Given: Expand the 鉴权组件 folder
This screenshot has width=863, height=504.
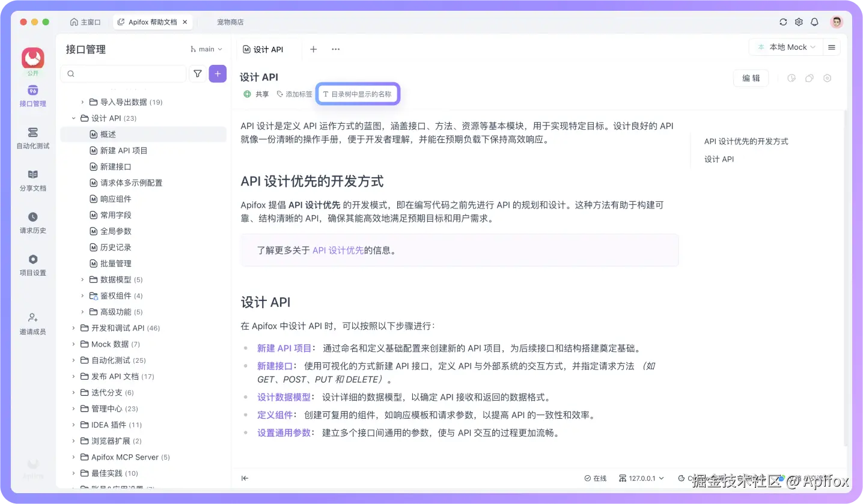Looking at the screenshot, I should (x=82, y=296).
